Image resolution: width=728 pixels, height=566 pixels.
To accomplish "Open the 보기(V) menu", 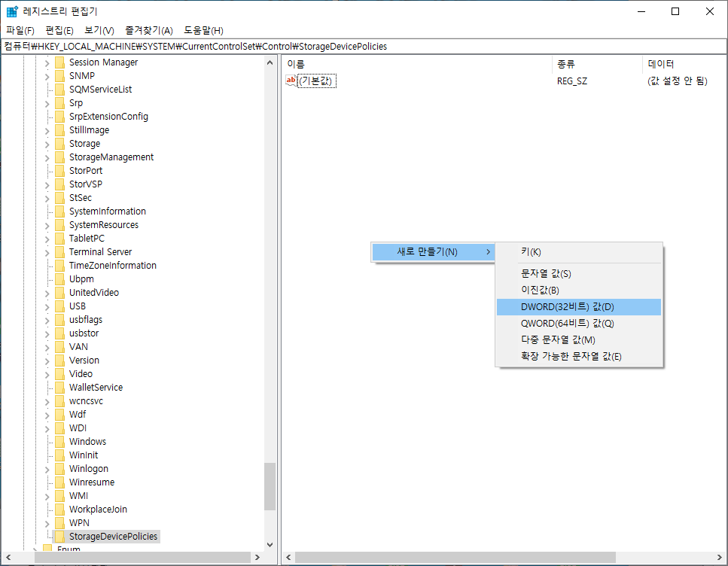I will [x=99, y=31].
